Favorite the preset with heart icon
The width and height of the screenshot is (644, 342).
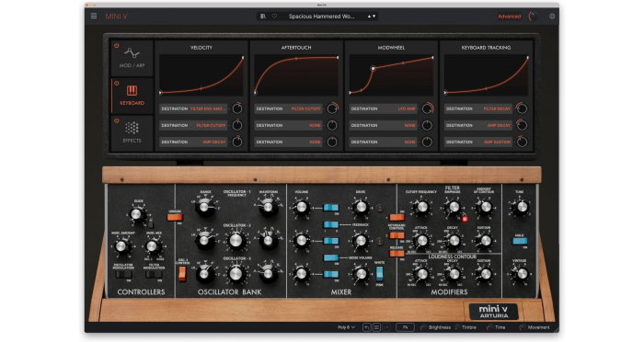pyautogui.click(x=274, y=17)
